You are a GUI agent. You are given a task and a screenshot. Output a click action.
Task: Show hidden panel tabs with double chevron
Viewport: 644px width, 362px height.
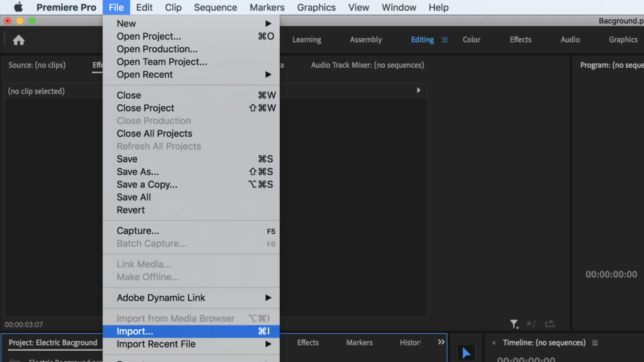pos(441,342)
